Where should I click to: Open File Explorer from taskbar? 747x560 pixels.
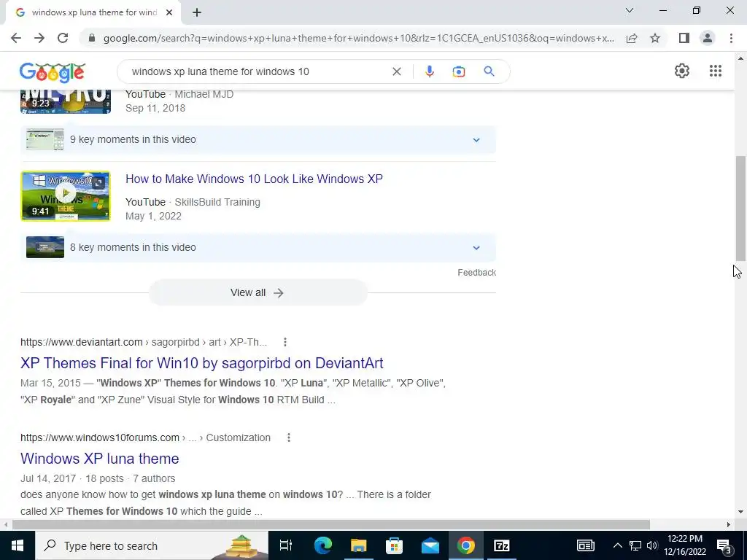358,545
